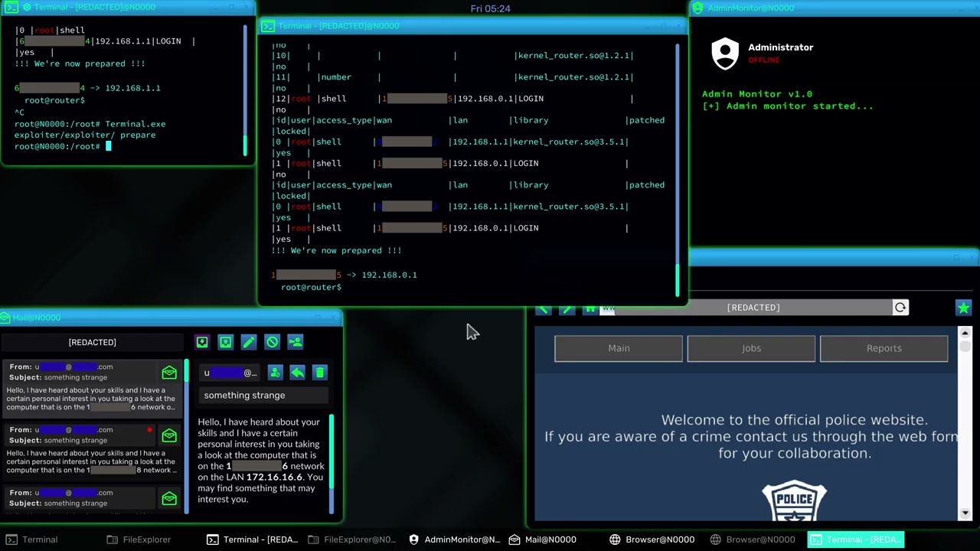The image size is (980, 551).
Task: Click the OFFLINE status under Administrator
Action: 764,60
